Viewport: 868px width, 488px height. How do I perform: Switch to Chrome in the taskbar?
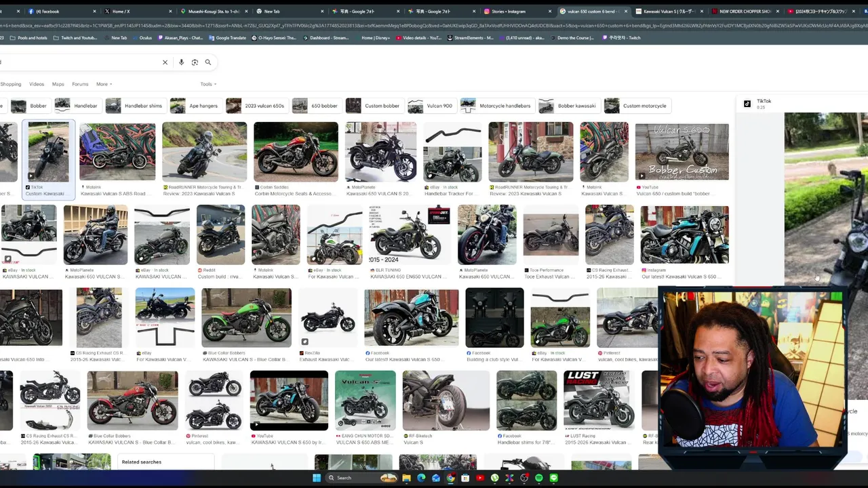click(450, 478)
